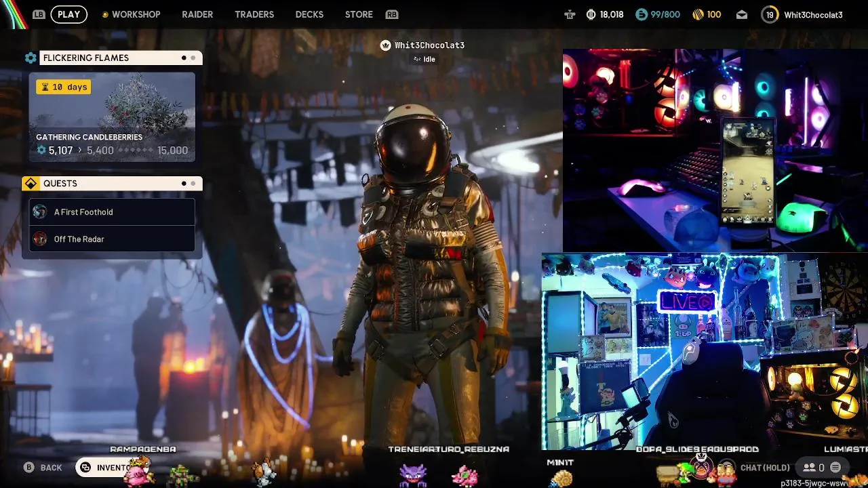
Task: Click the TRENEIARTURO_REBUZNA viewer name
Action: tap(448, 449)
